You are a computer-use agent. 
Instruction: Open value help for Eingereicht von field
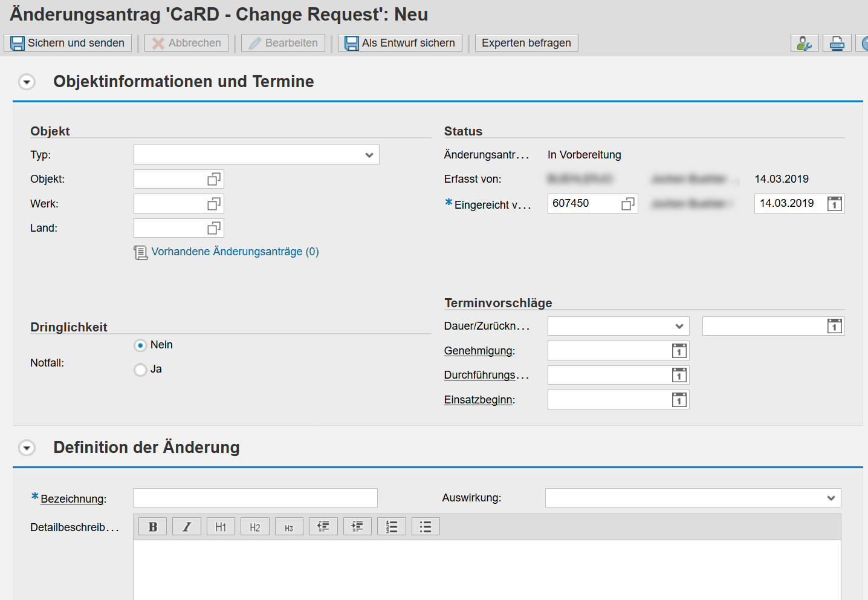[628, 204]
